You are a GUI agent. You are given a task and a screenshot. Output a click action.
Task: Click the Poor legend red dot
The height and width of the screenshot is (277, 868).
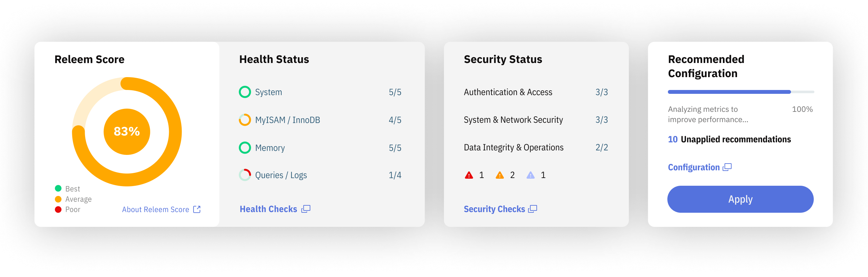[x=58, y=209]
